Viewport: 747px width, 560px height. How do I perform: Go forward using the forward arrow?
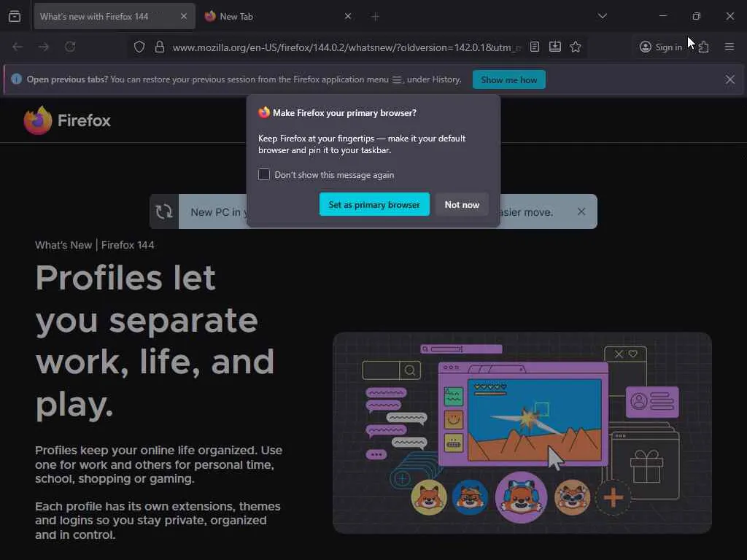click(x=43, y=47)
